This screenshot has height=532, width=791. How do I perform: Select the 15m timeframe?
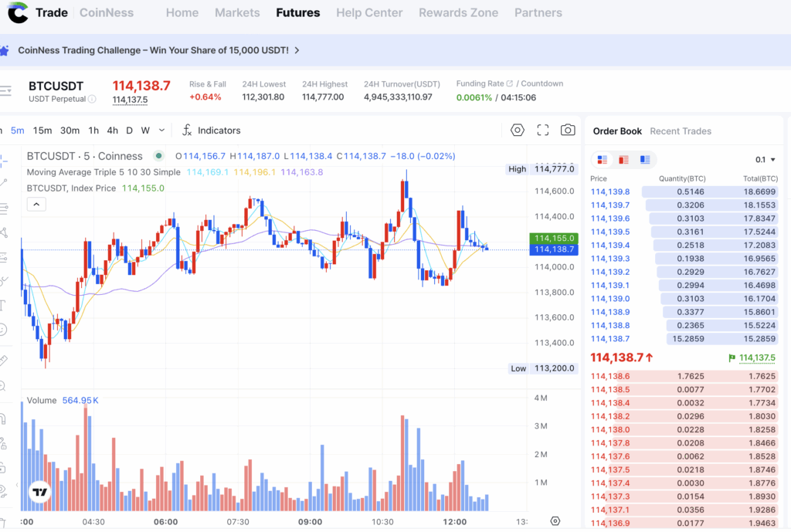pos(42,130)
